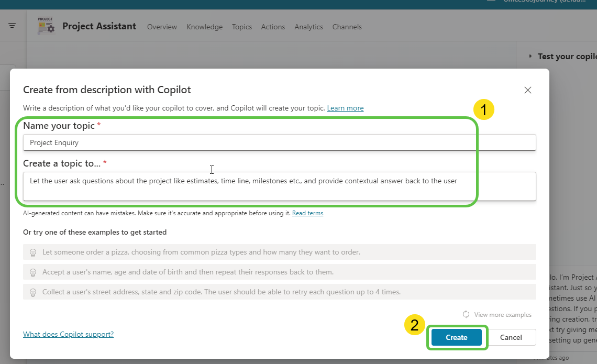Image resolution: width=597 pixels, height=364 pixels.
Task: Open the Topics tab
Action: click(241, 27)
